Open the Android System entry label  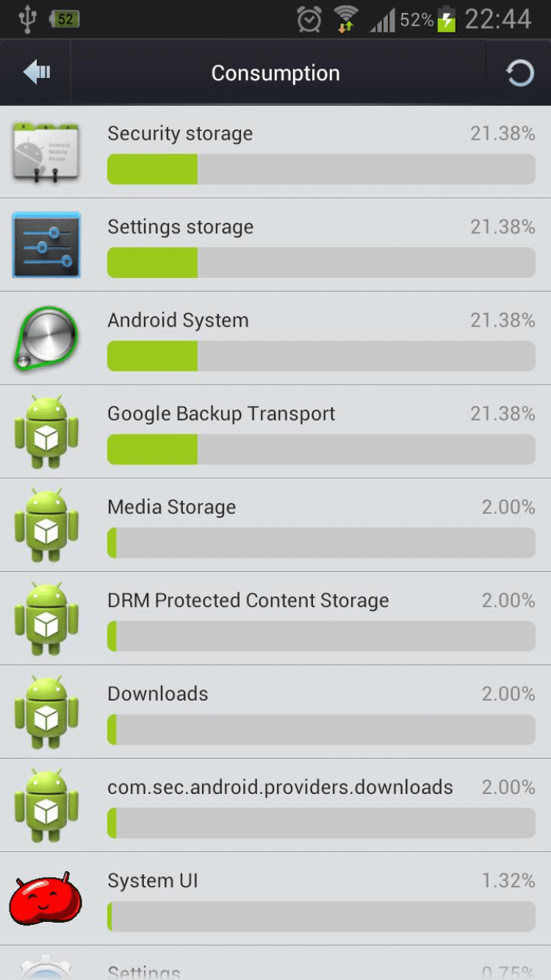[178, 321]
